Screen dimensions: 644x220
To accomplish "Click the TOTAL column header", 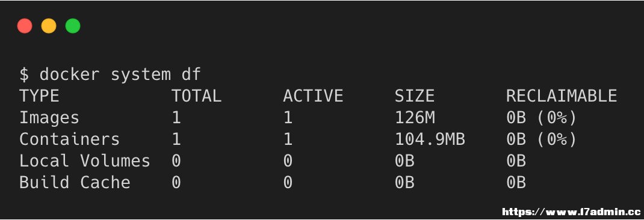I will click(x=196, y=96).
